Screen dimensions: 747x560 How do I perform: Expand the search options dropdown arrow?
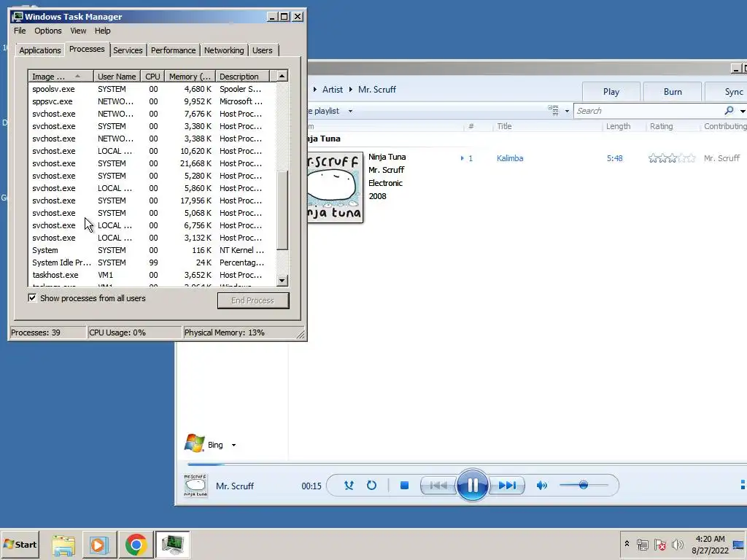(x=742, y=111)
